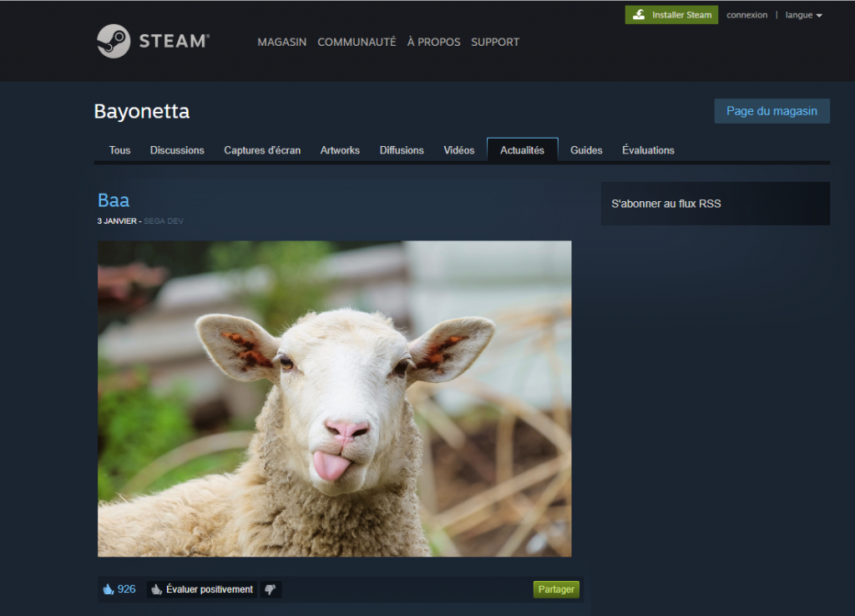Open the À PROPOS menu

pyautogui.click(x=433, y=42)
